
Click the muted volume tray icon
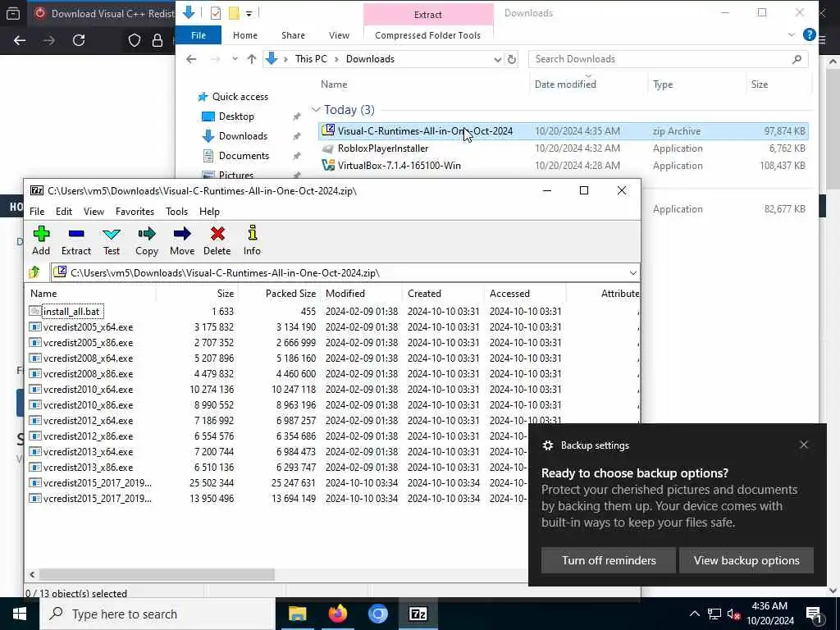[734, 614]
